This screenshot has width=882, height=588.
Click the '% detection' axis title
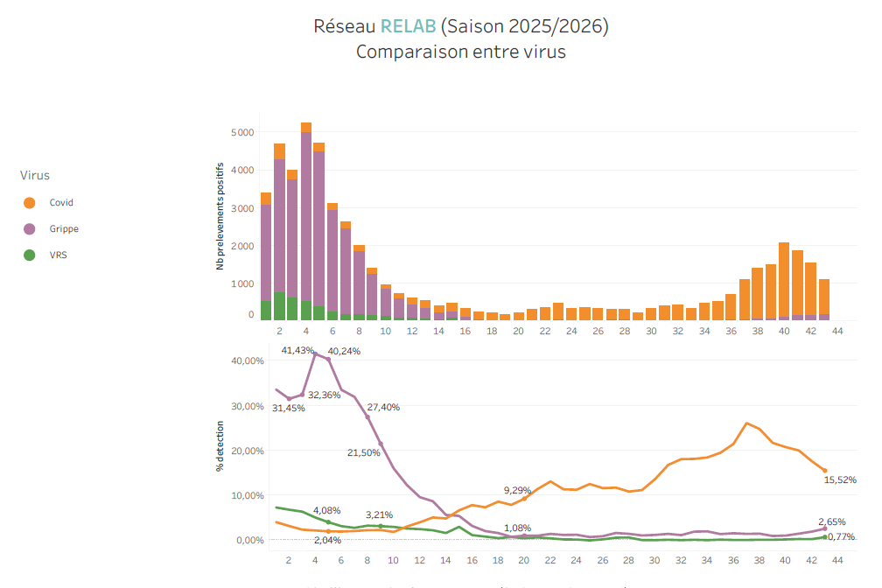[x=221, y=448]
